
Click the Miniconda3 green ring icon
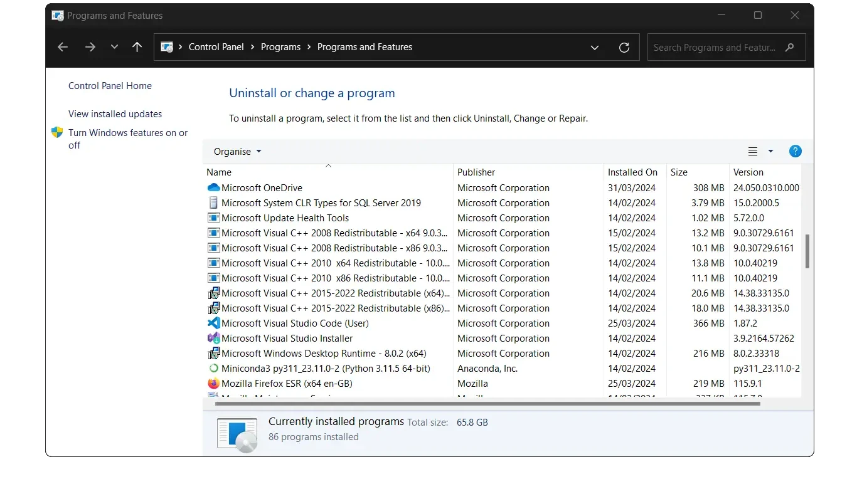click(213, 368)
